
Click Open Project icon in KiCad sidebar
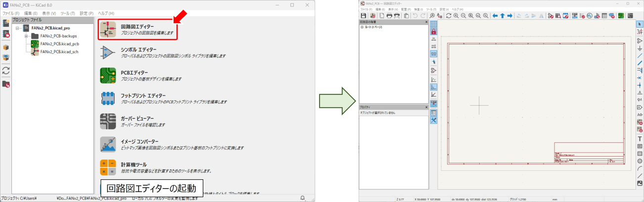tap(6, 34)
